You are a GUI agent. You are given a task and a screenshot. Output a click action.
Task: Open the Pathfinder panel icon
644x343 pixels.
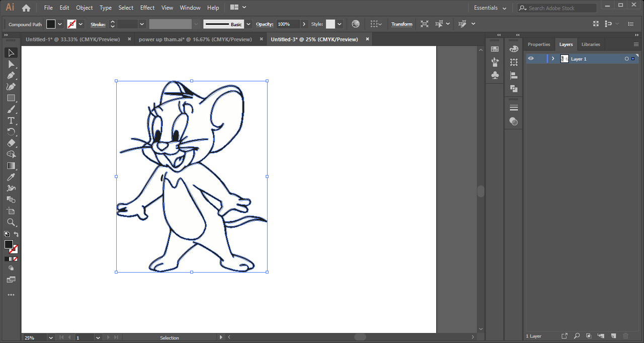pyautogui.click(x=514, y=89)
